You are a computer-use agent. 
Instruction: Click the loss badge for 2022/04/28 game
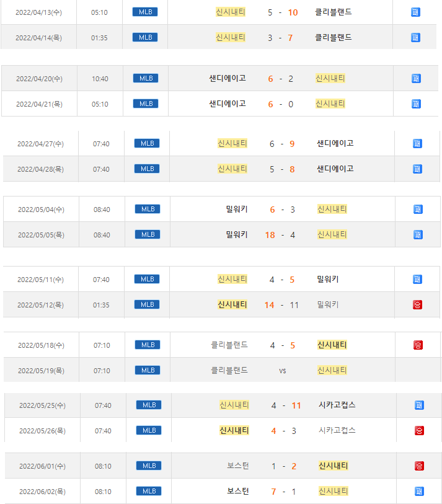[x=417, y=169]
